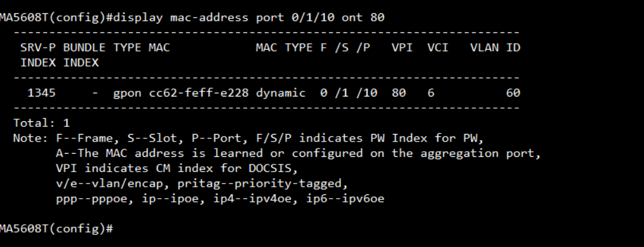Click the MAC TYPE column header

coord(285,48)
